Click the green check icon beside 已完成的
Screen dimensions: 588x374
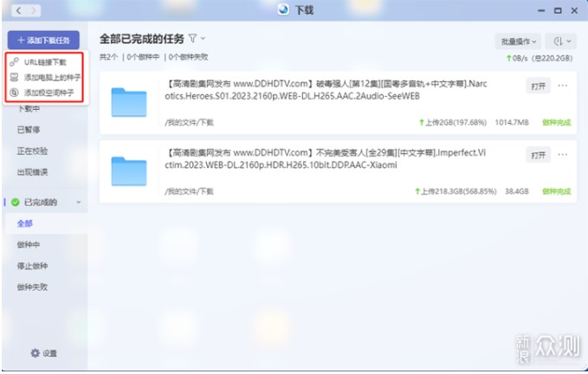[14, 202]
